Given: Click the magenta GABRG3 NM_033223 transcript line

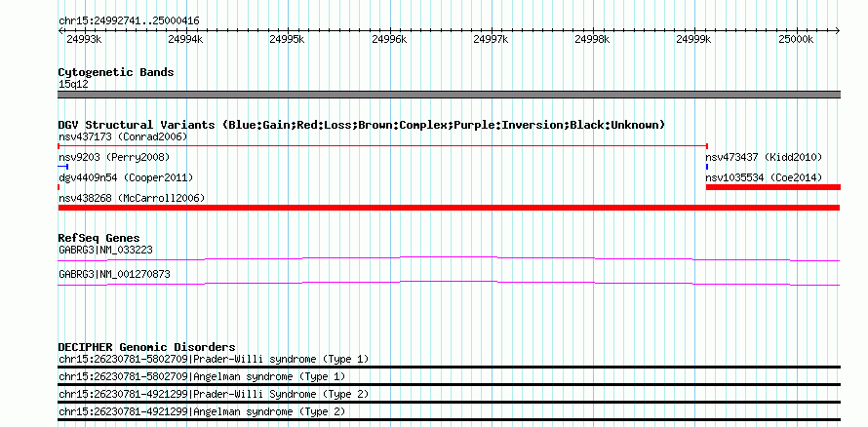Looking at the screenshot, I should 449,259.
